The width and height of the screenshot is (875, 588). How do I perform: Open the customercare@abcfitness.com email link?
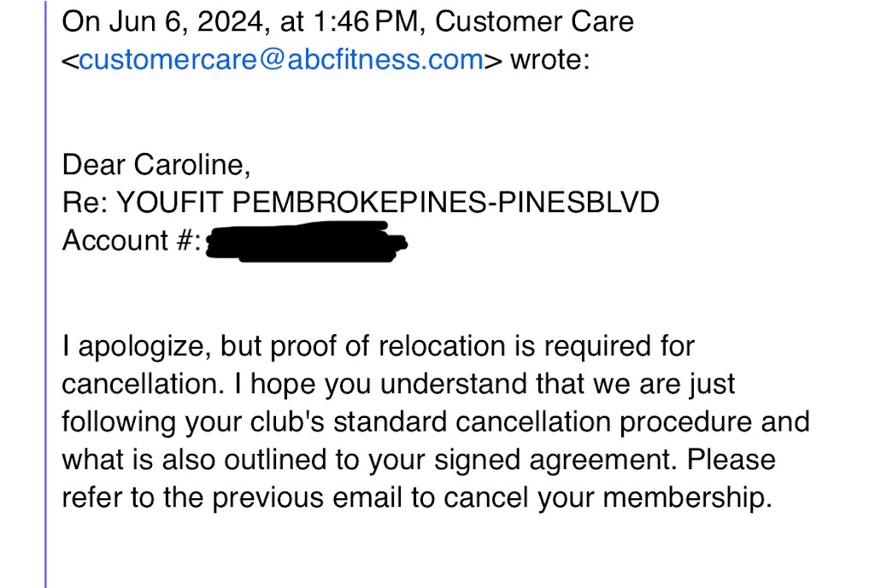coord(281,62)
